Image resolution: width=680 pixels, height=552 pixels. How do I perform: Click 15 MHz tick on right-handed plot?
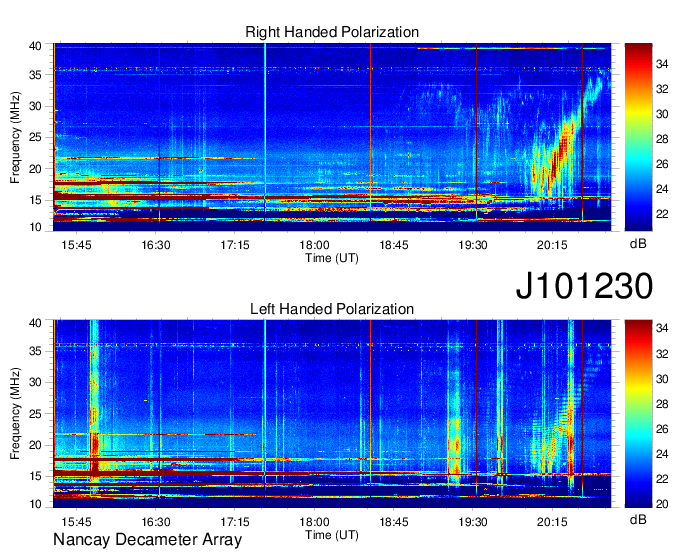pos(36,200)
